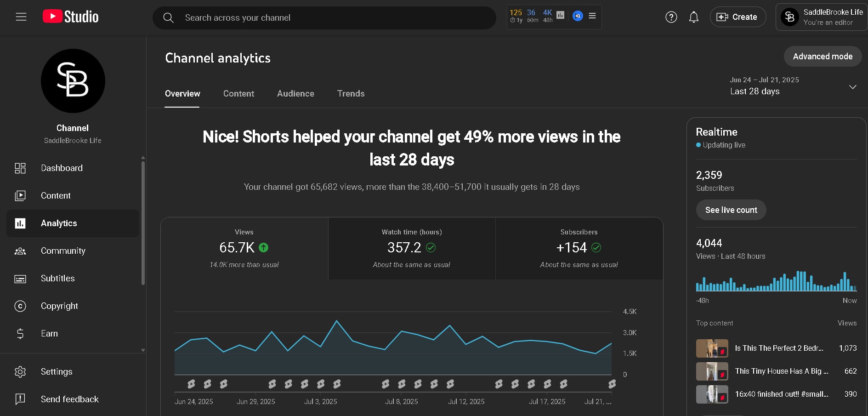Switch to the Trends tab

351,94
